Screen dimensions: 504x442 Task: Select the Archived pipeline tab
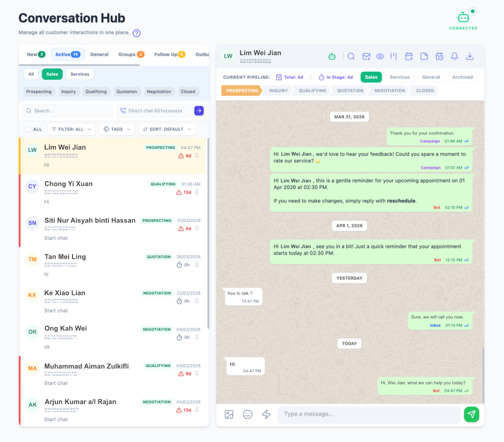click(462, 77)
